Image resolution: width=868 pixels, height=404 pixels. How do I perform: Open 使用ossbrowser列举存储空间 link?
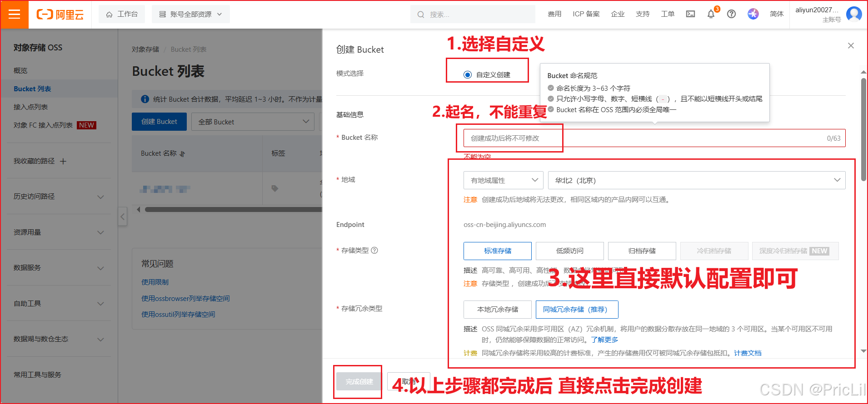[185, 298]
